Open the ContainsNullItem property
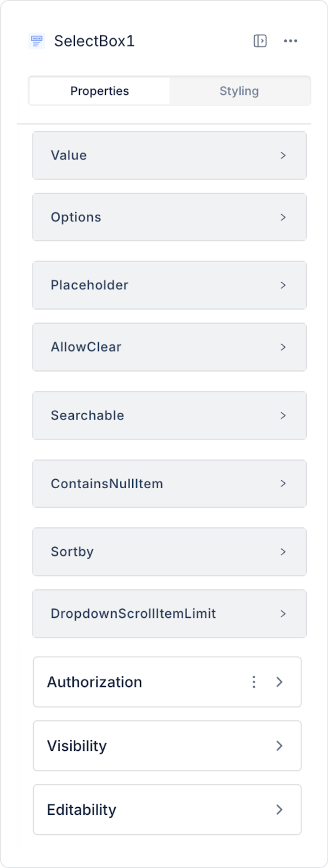 (169, 484)
